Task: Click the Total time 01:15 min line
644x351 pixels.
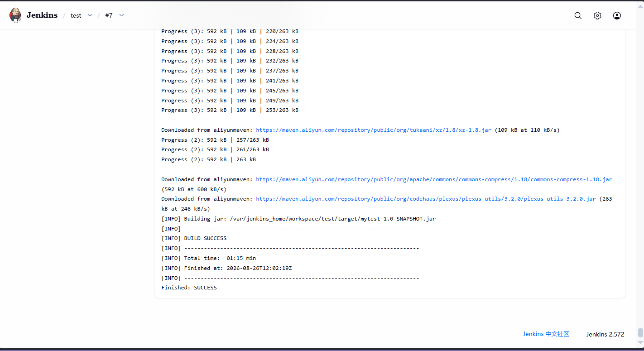Action: click(x=208, y=258)
